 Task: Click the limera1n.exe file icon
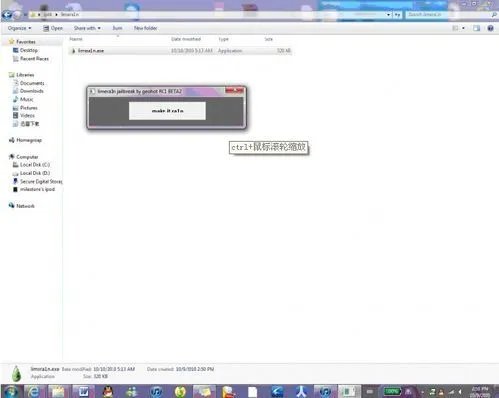[73, 51]
